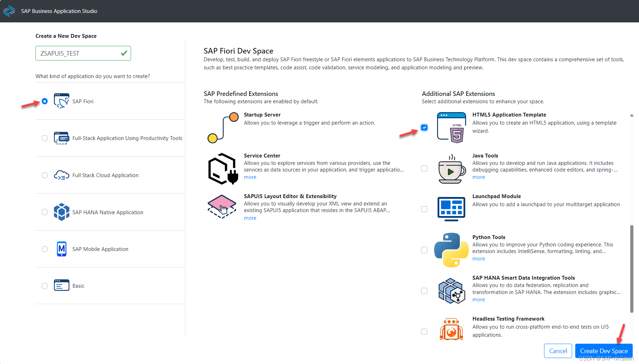Click the SAP Mobile Application phone icon

tap(62, 249)
